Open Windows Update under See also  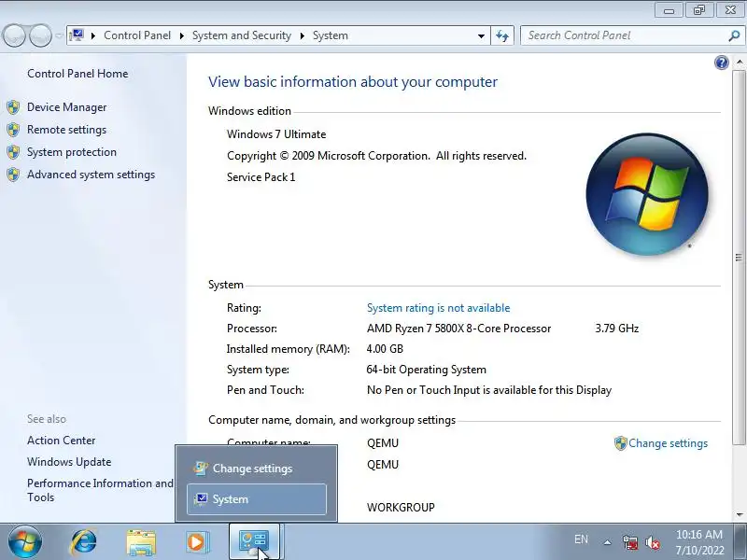69,462
